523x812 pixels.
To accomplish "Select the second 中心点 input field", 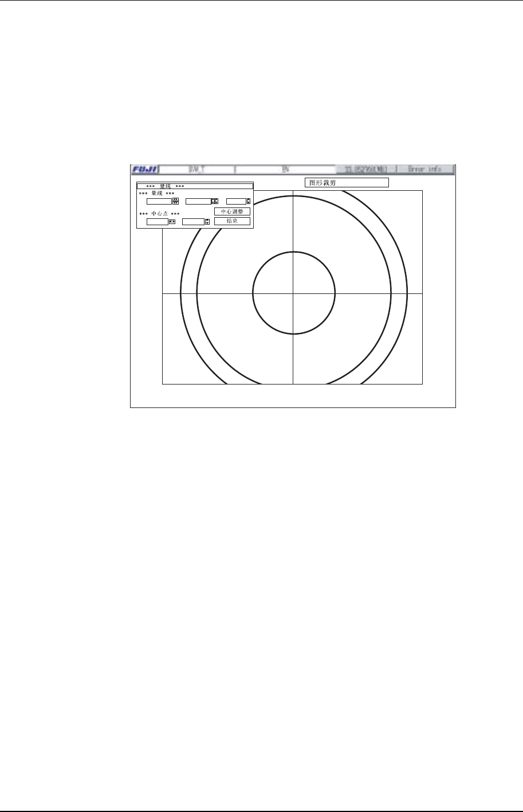I will coord(193,222).
